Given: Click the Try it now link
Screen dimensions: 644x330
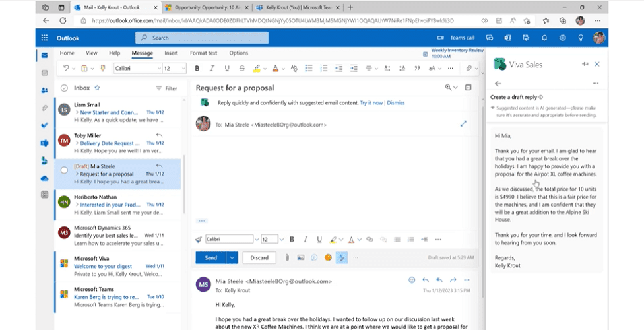Looking at the screenshot, I should point(371,103).
